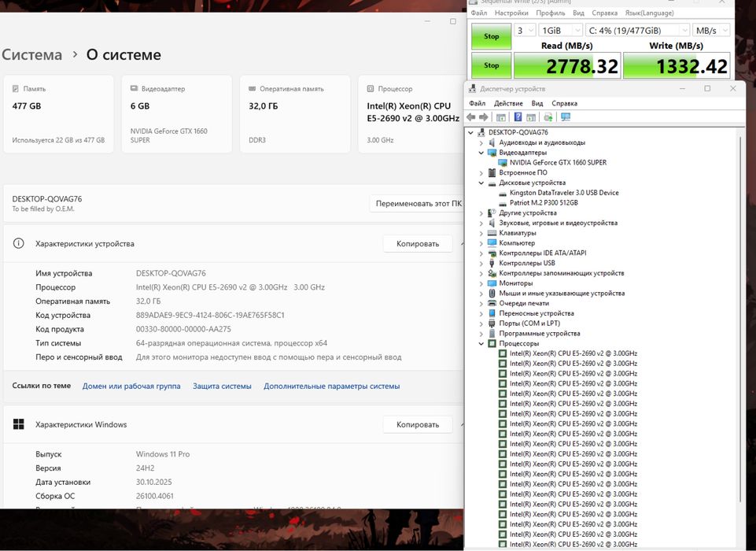
Task: Expand Звуковые, игровые и видеоустройства category
Action: pyautogui.click(x=481, y=223)
